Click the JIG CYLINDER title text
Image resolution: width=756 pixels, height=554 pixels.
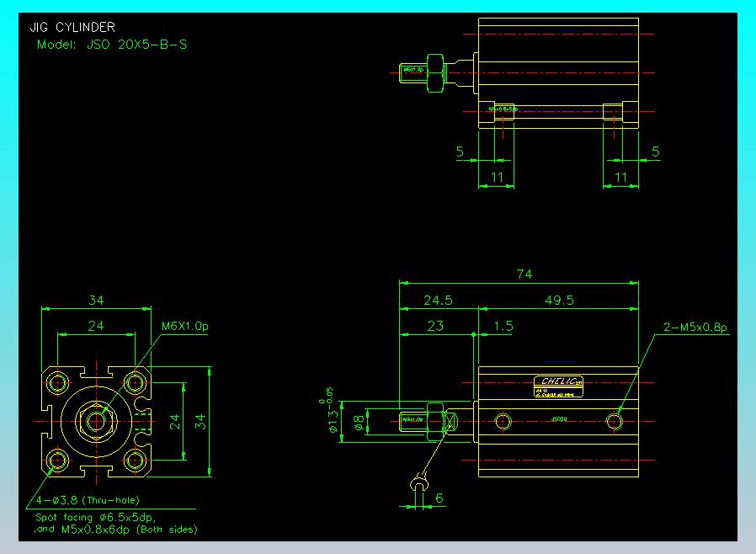72,28
